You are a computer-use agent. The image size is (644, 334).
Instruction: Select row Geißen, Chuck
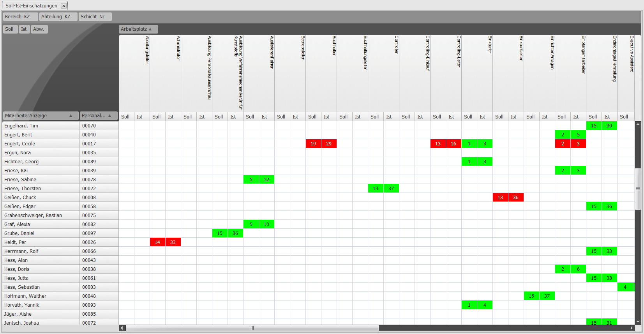click(x=41, y=198)
